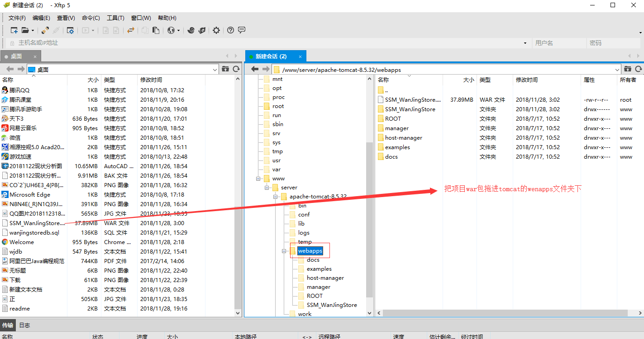Open the options gear icon
The height and width of the screenshot is (339, 644).
pos(216,30)
